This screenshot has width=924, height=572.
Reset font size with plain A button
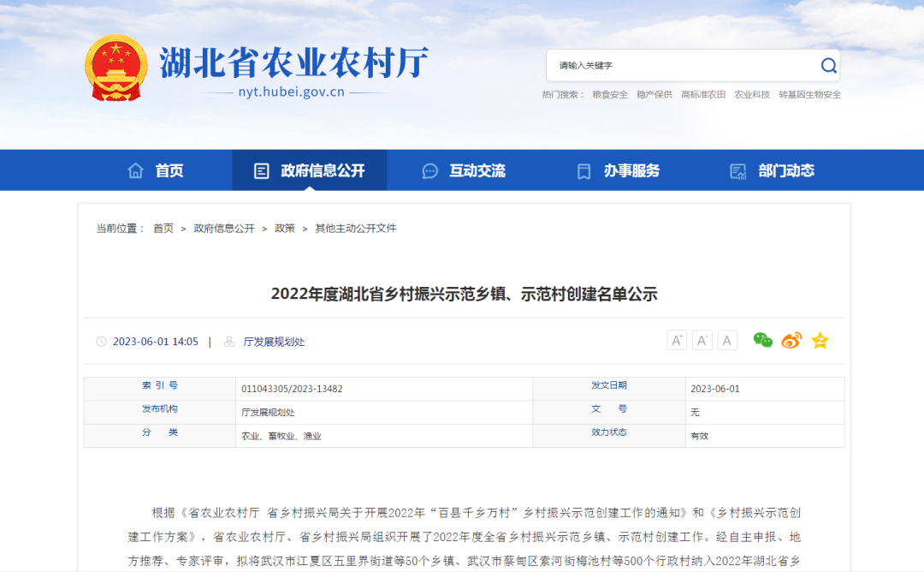[727, 340]
